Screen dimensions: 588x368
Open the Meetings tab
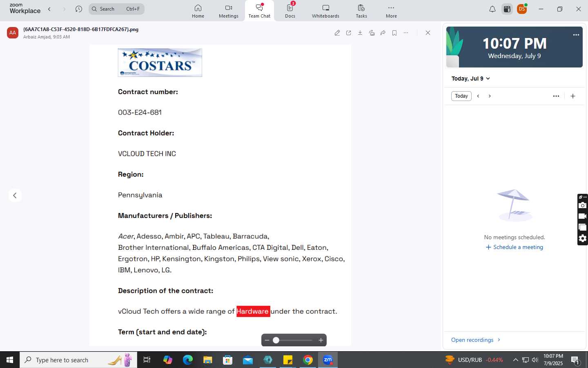[229, 11]
